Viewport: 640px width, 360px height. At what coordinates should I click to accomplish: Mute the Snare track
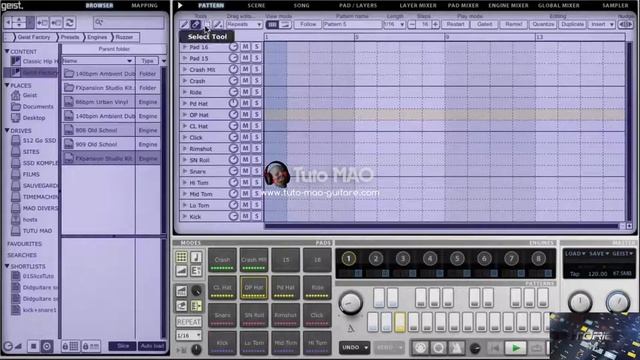(x=245, y=171)
